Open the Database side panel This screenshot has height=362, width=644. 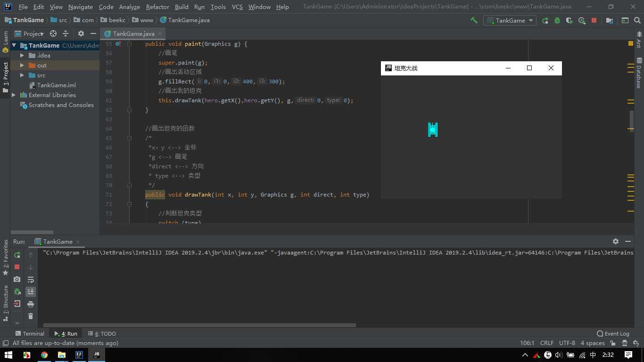[x=639, y=73]
